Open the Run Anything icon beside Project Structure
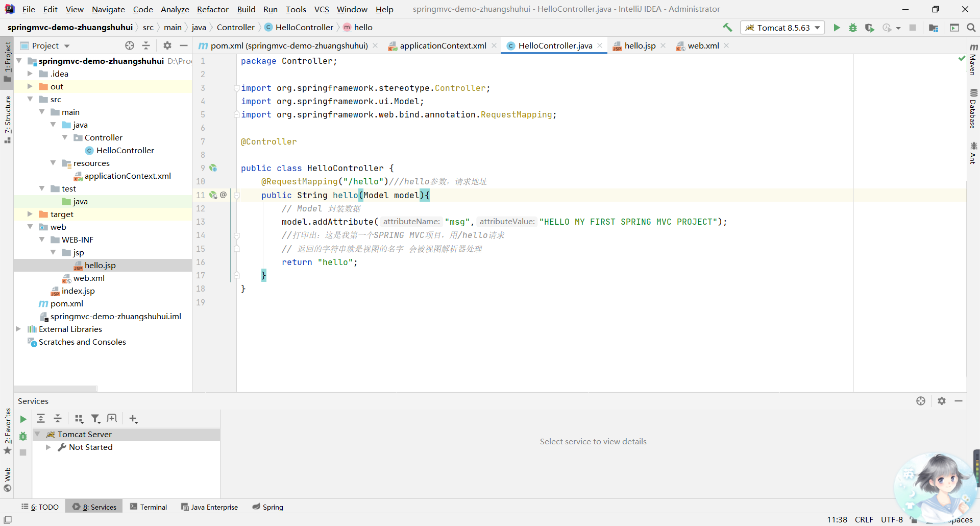The image size is (980, 526). click(954, 28)
